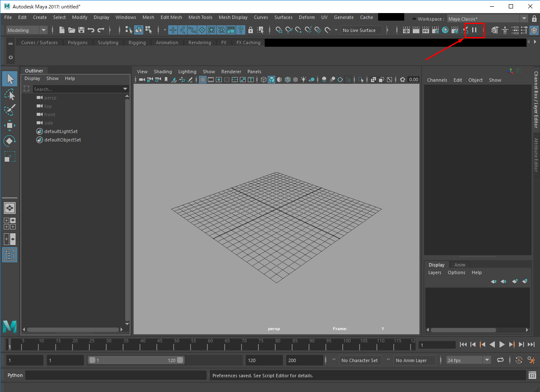Activate Select by component type icon
This screenshot has width=540, height=392.
point(148,30)
